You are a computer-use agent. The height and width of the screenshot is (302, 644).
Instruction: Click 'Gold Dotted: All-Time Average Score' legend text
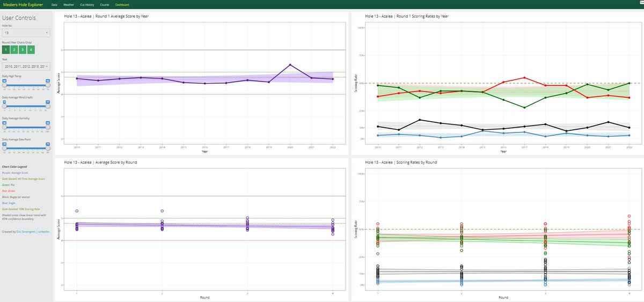point(24,179)
